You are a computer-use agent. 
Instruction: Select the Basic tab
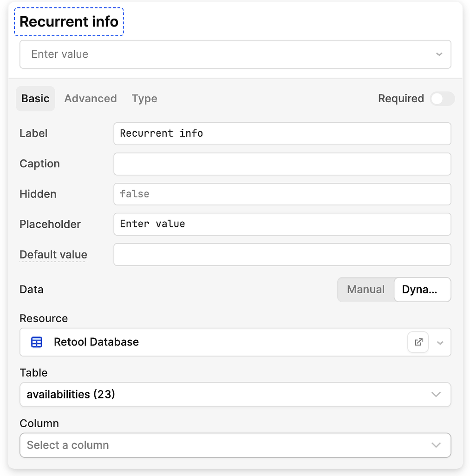click(x=35, y=99)
